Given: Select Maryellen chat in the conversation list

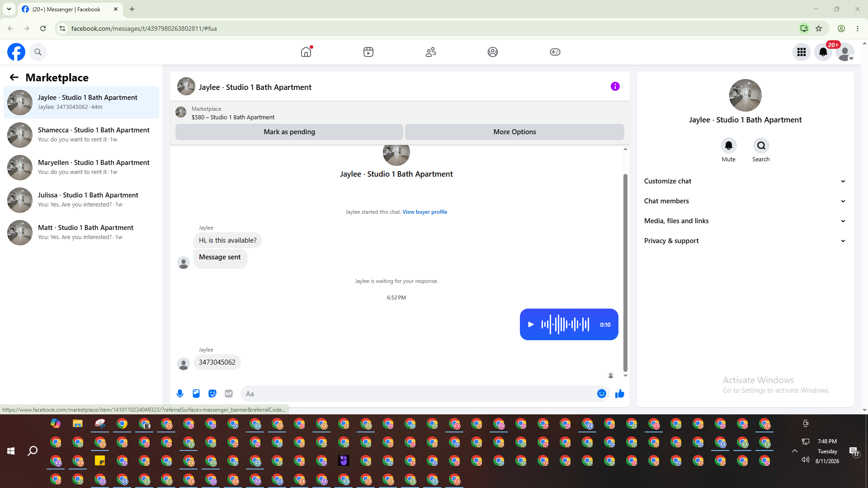Looking at the screenshot, I should click(x=81, y=168).
